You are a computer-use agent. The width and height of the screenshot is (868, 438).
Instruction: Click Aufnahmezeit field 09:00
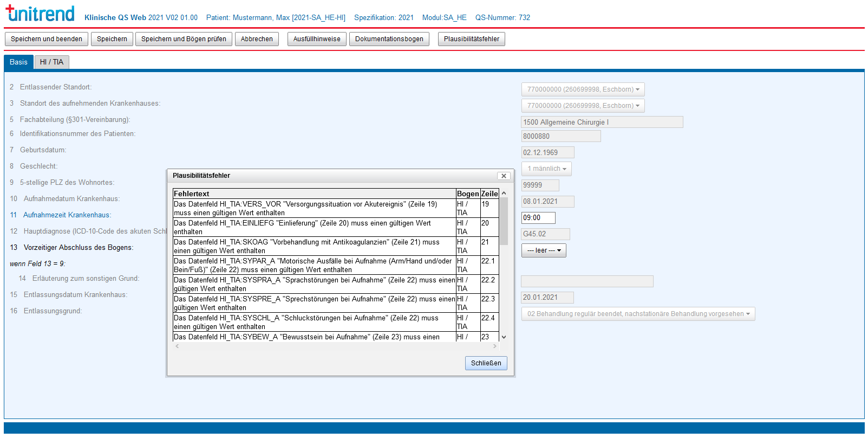pyautogui.click(x=538, y=218)
